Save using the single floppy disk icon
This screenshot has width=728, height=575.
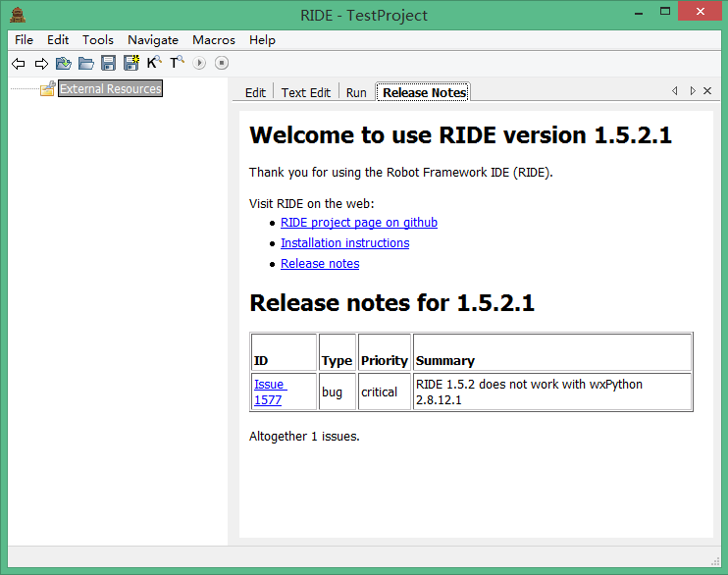[108, 63]
